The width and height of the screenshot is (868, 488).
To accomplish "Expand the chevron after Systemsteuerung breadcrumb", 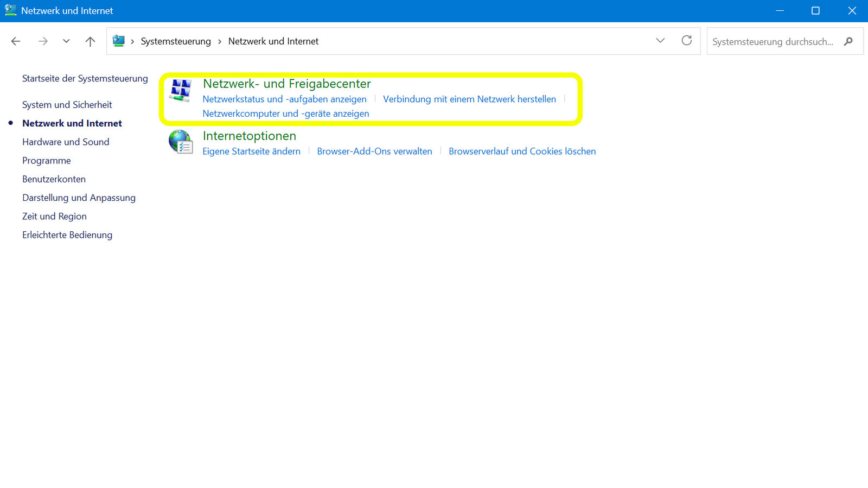I will point(220,41).
